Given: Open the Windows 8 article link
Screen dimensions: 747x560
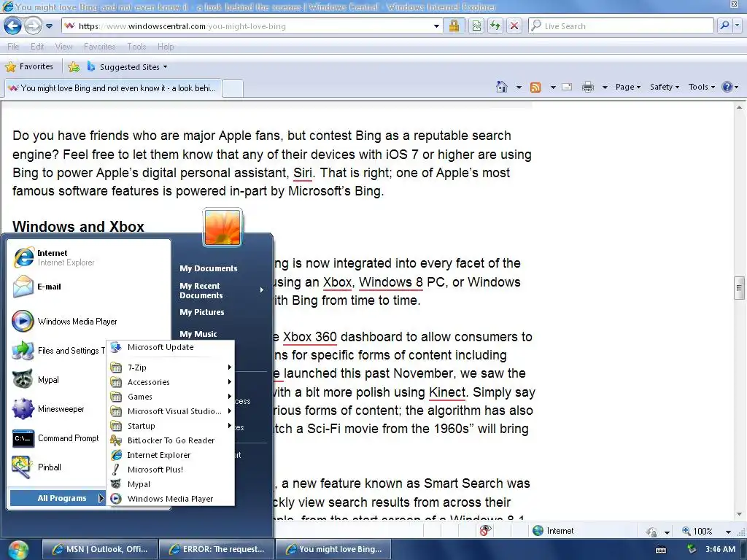Looking at the screenshot, I should [391, 282].
